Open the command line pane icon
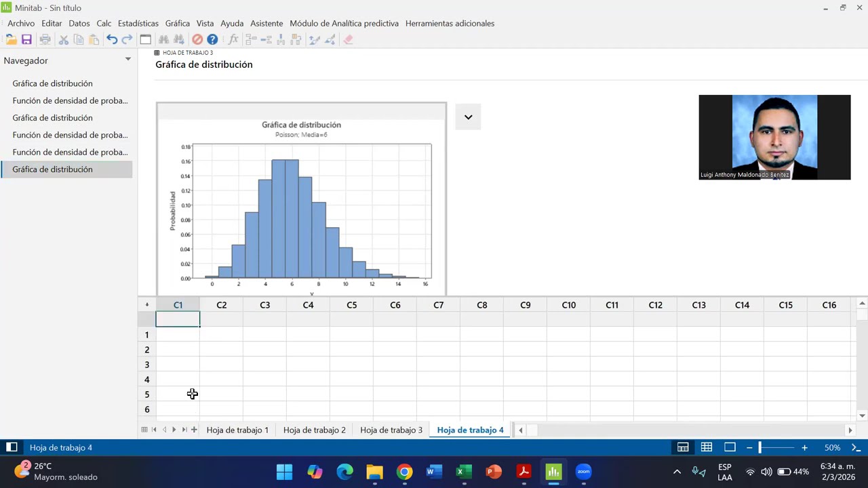 [856, 447]
